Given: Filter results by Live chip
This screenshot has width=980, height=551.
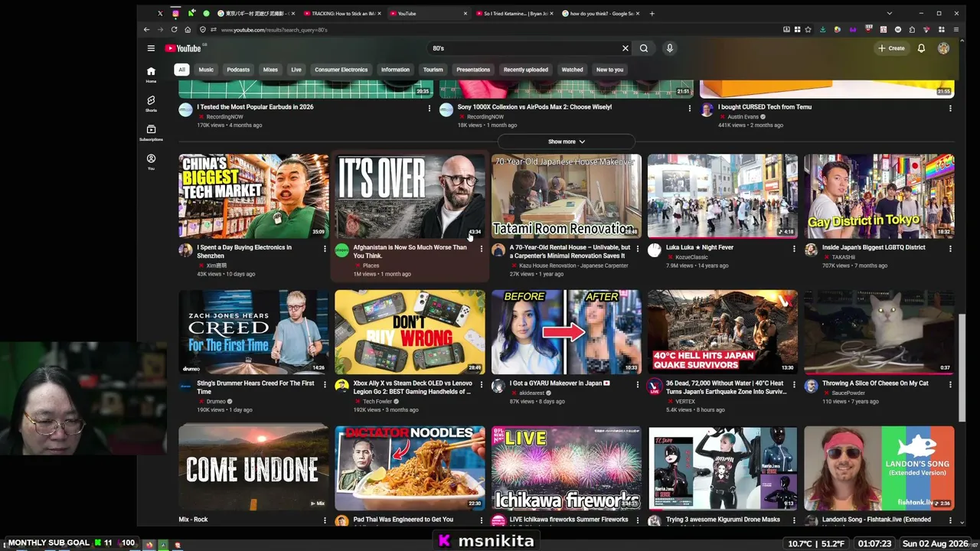Looking at the screenshot, I should pyautogui.click(x=296, y=70).
